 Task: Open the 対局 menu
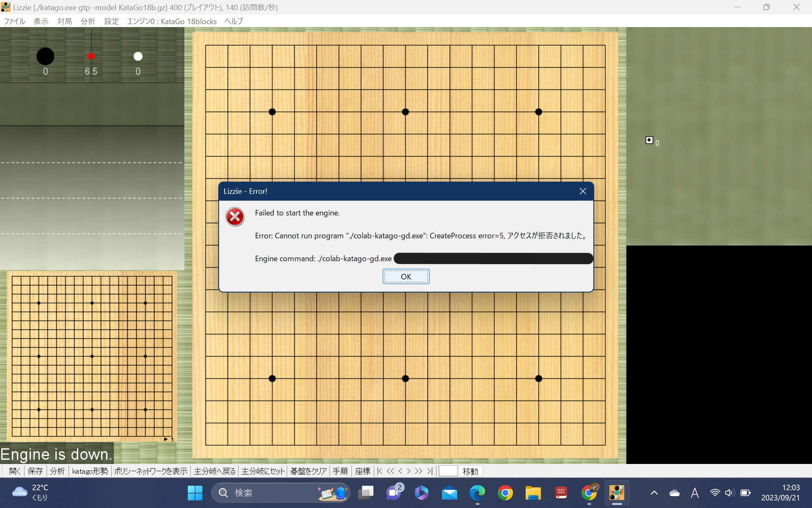pos(65,21)
